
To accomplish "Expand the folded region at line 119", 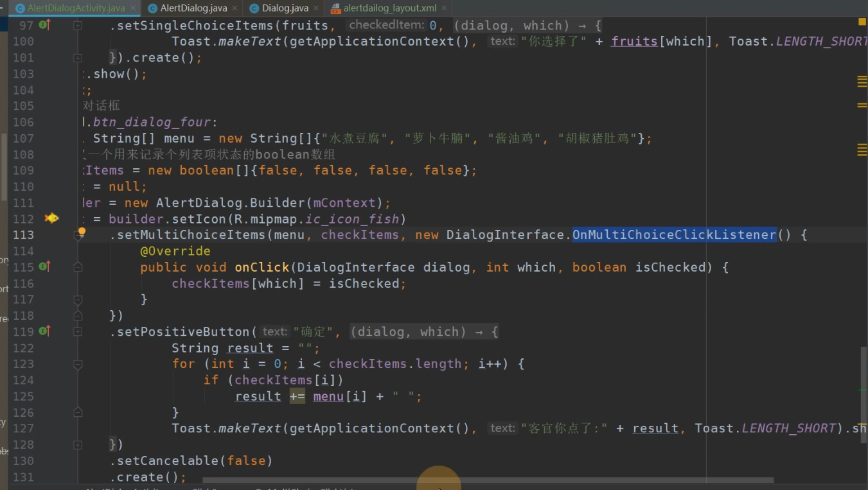I will 78,332.
